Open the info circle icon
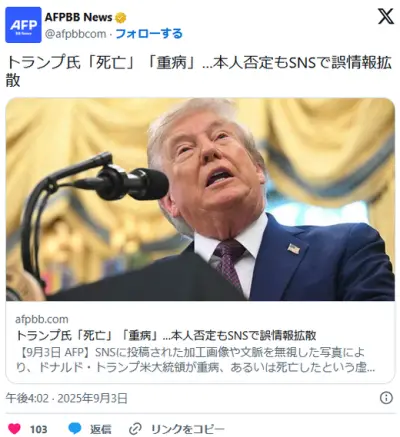 (x=386, y=398)
